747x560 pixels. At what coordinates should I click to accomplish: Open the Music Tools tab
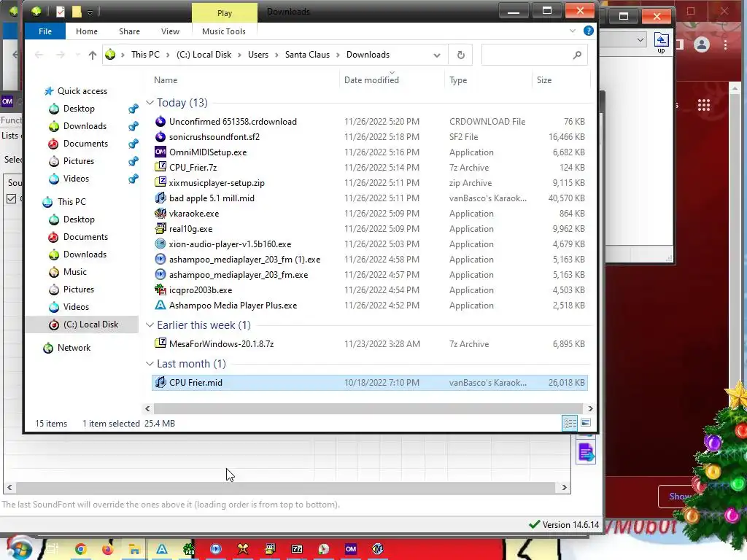224,31
